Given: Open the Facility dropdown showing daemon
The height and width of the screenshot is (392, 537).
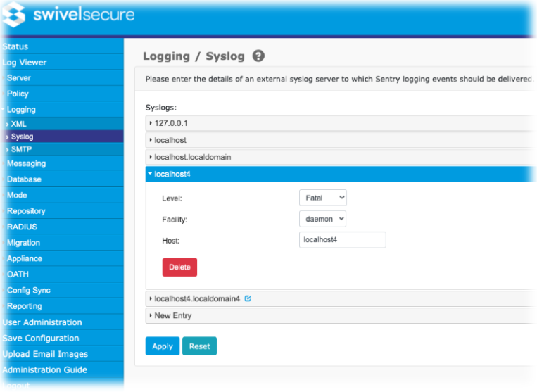Looking at the screenshot, I should [322, 219].
